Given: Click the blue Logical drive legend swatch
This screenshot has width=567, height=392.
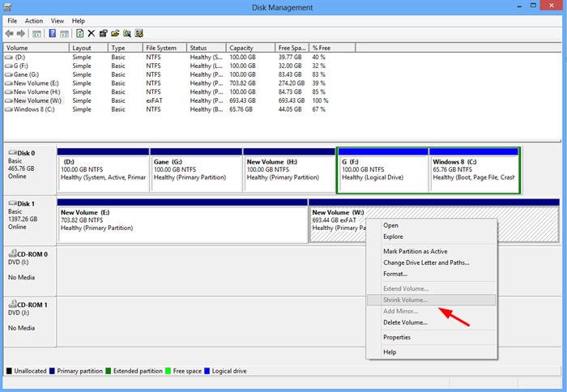Looking at the screenshot, I should (207, 371).
